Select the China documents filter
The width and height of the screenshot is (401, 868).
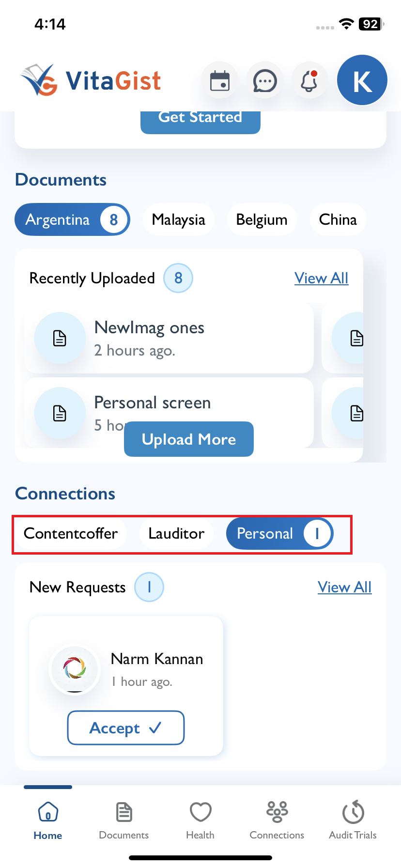(338, 219)
